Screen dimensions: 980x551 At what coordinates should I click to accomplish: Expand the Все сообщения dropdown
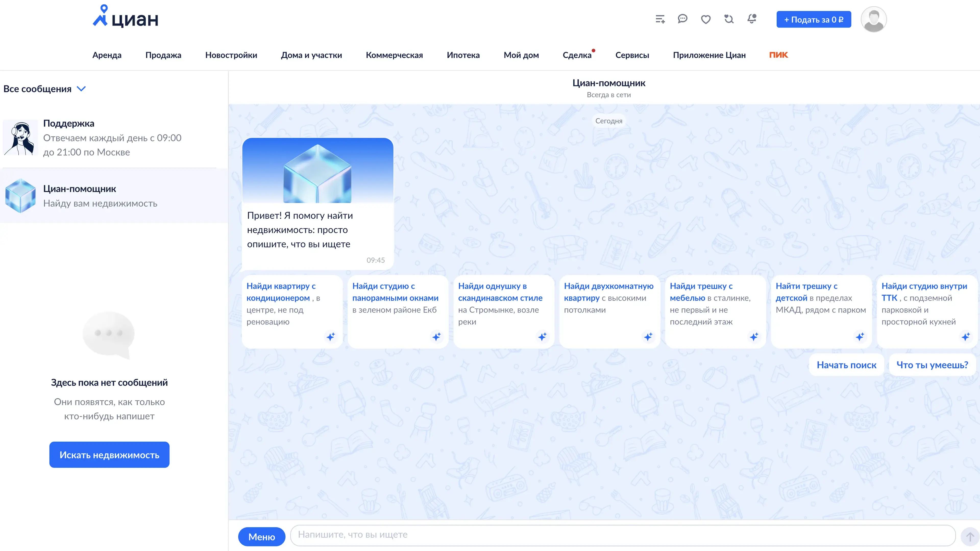[44, 89]
